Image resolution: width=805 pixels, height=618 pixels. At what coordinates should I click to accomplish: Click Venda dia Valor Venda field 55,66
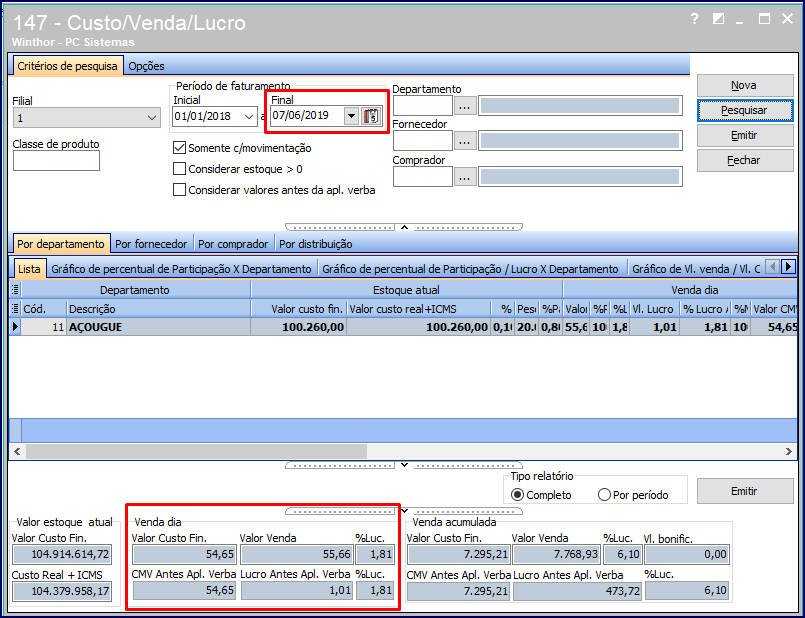tap(296, 555)
